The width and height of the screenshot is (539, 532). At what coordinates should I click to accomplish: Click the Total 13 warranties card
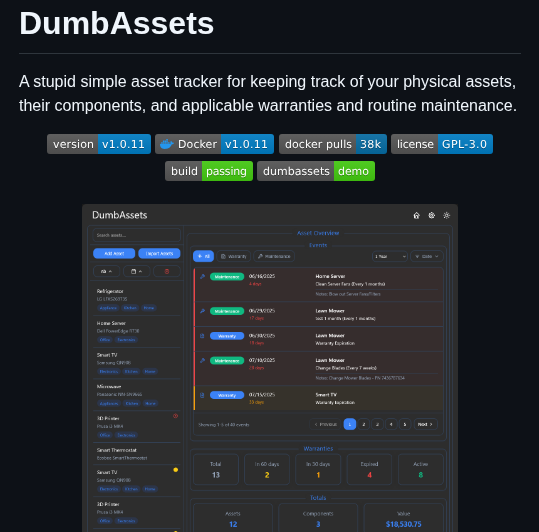(x=216, y=469)
